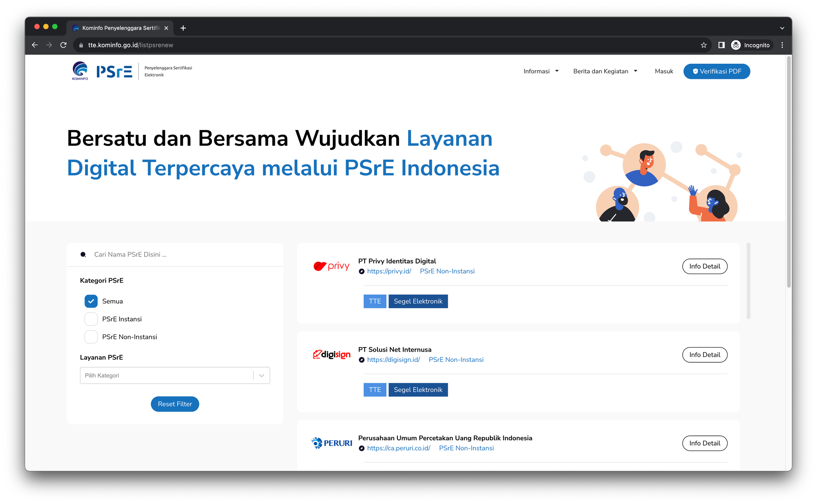Click the Privy company logo
This screenshot has height=504, width=817.
coord(331,266)
